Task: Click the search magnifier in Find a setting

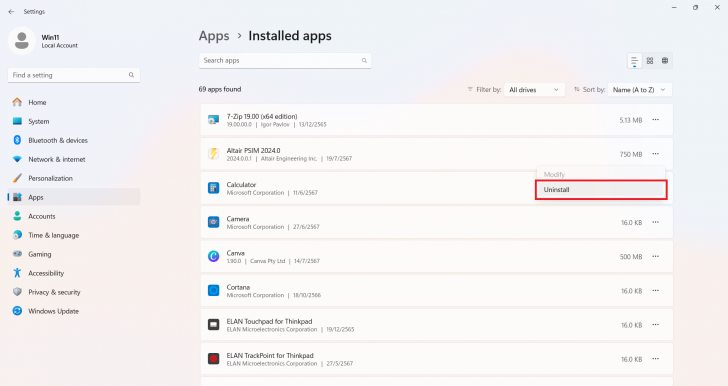Action: tap(131, 75)
